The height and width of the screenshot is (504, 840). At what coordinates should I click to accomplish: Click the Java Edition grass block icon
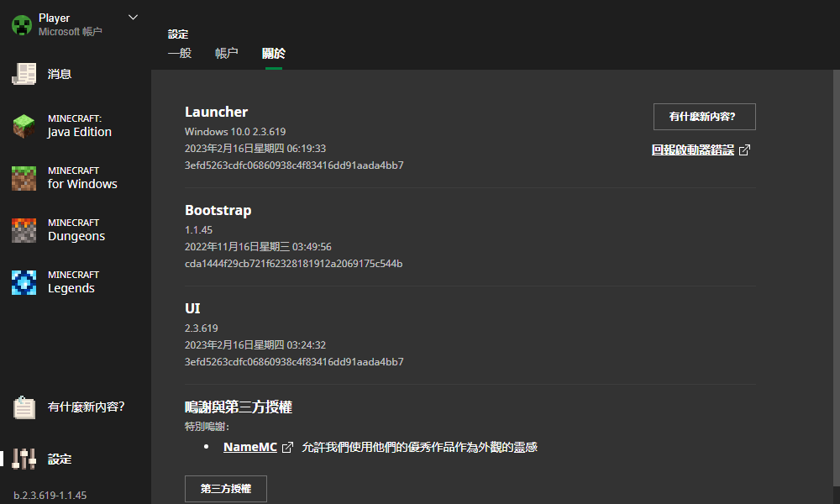point(24,126)
